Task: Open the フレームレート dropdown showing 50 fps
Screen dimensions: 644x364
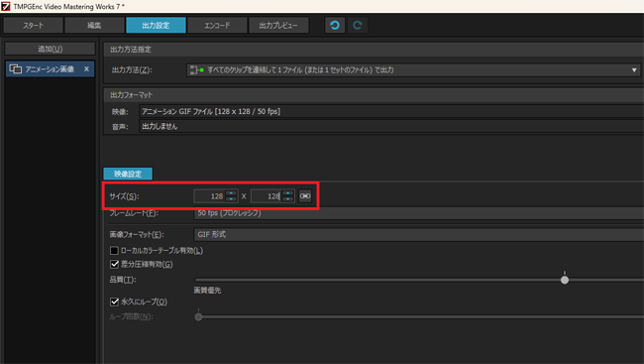Action: point(418,213)
